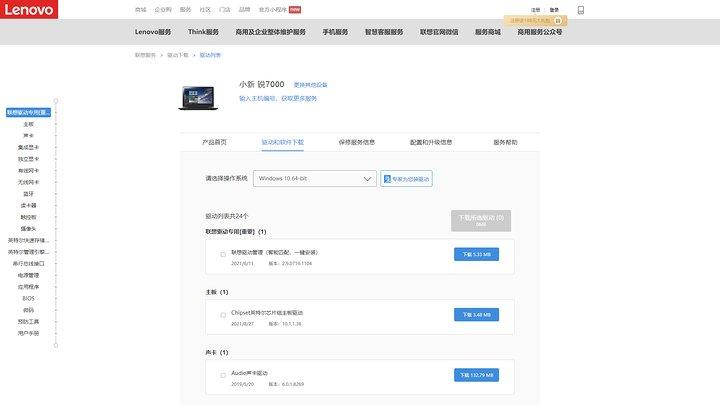Select 读卡器 in the sidebar list

point(28,206)
